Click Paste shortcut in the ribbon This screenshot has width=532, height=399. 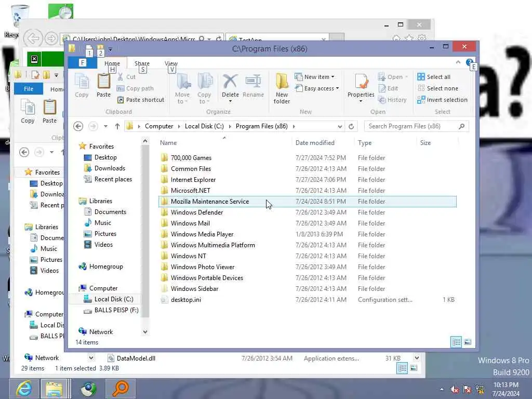140,100
